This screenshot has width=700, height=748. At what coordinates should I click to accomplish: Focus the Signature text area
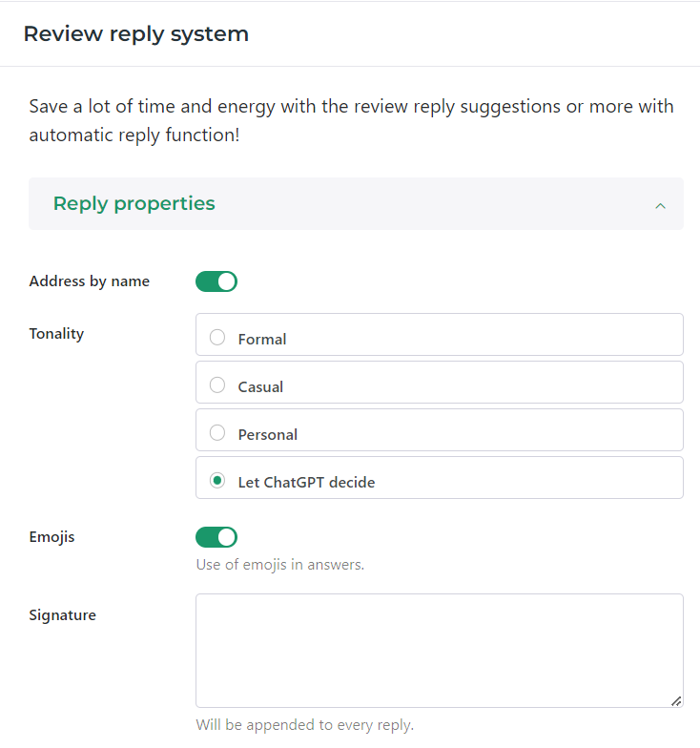(x=439, y=651)
